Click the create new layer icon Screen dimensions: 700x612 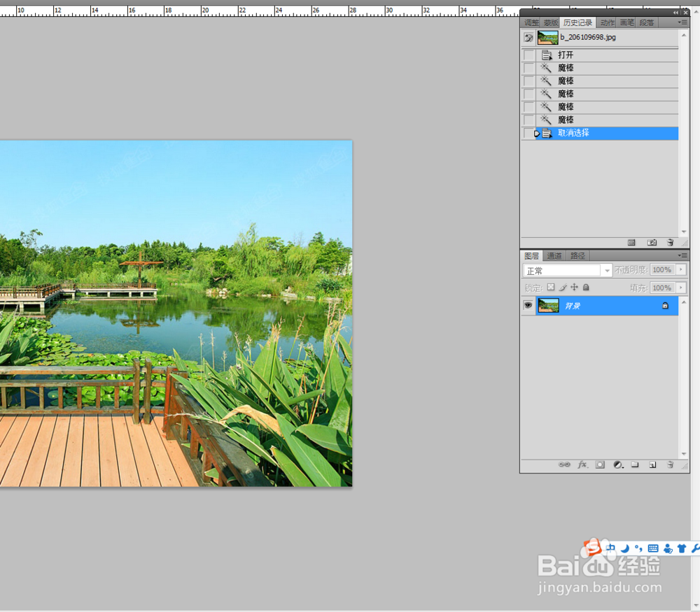[x=652, y=464]
